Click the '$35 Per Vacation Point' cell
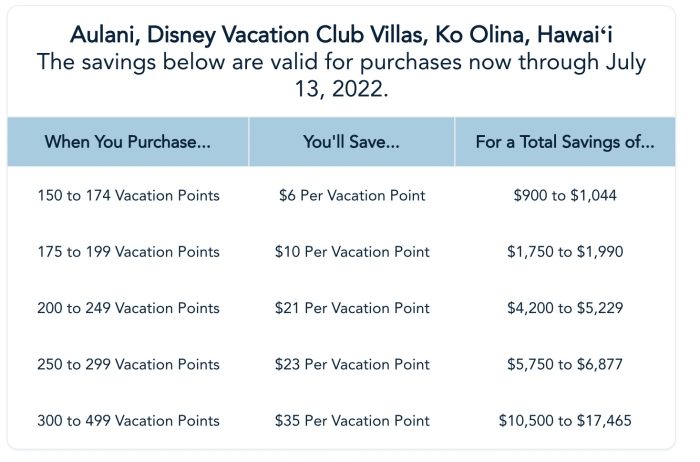The height and width of the screenshot is (462, 700). tap(352, 421)
